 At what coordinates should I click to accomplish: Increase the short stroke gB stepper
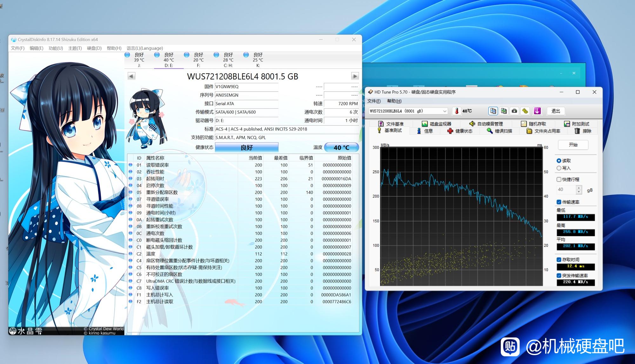point(579,188)
